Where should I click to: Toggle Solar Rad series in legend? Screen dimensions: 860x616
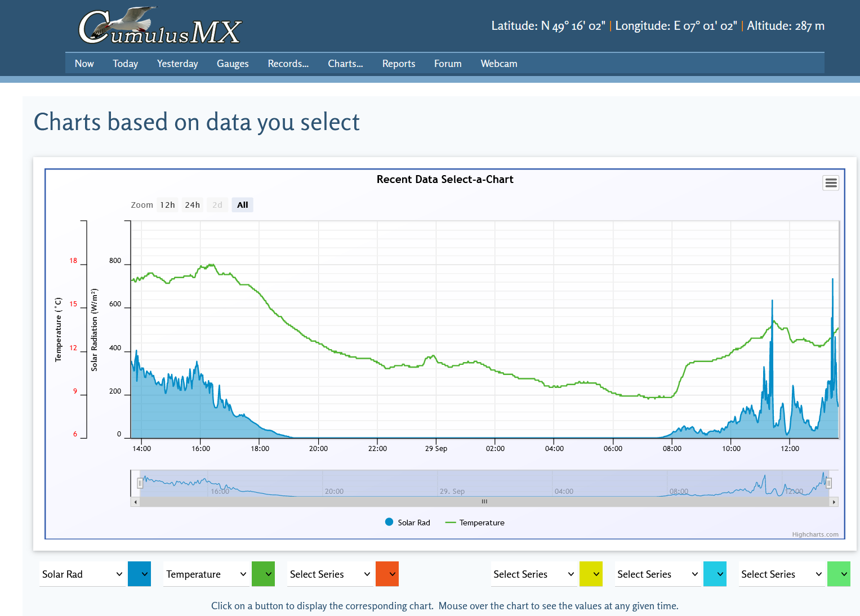pyautogui.click(x=408, y=523)
